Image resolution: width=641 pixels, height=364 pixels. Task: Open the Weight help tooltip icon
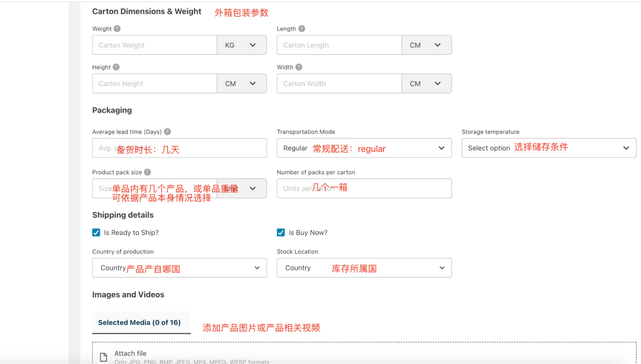tap(117, 28)
